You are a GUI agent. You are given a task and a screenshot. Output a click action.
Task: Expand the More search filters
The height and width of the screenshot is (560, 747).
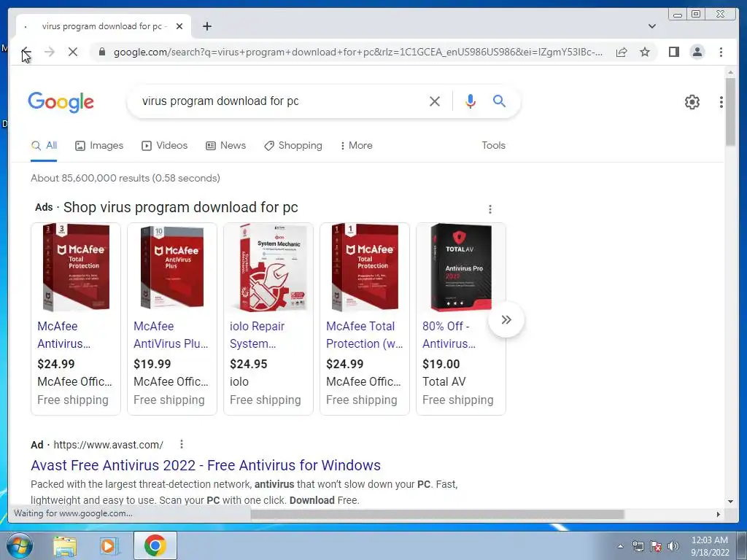click(x=356, y=146)
